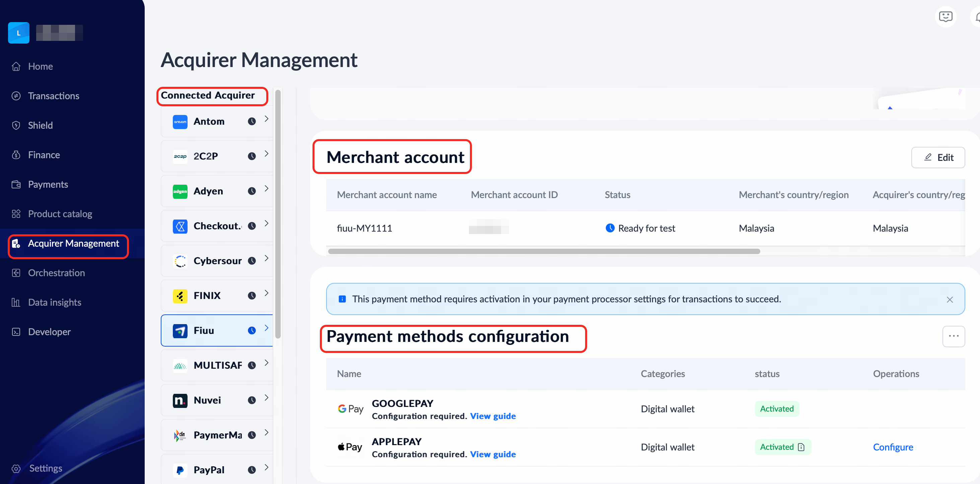
Task: Click Configure link for APPLEPAY
Action: 893,447
